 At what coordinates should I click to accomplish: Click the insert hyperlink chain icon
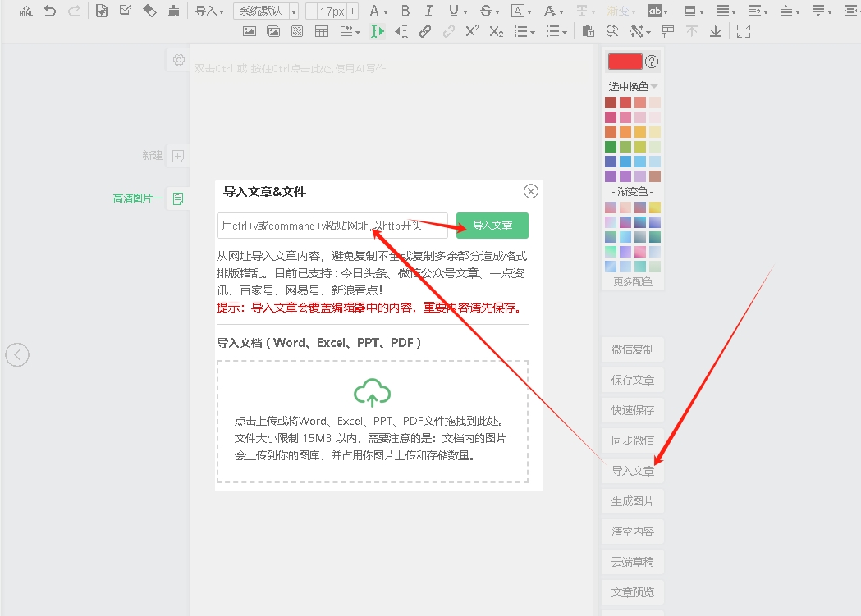pos(424,31)
